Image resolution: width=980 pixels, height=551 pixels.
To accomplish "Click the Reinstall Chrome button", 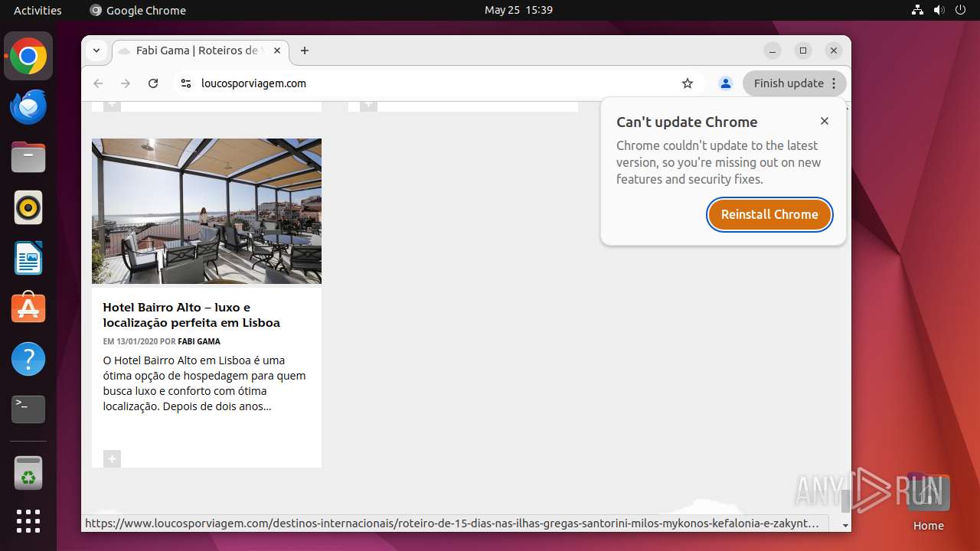I will 769,214.
